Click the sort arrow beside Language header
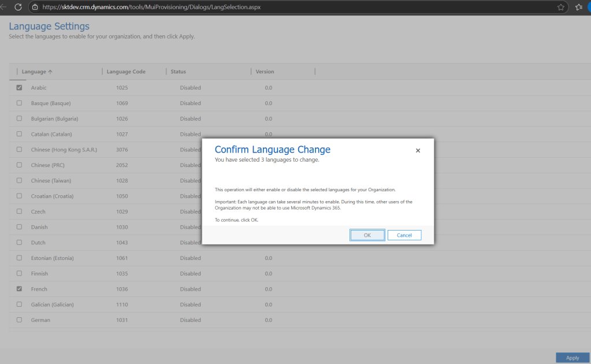 point(50,72)
